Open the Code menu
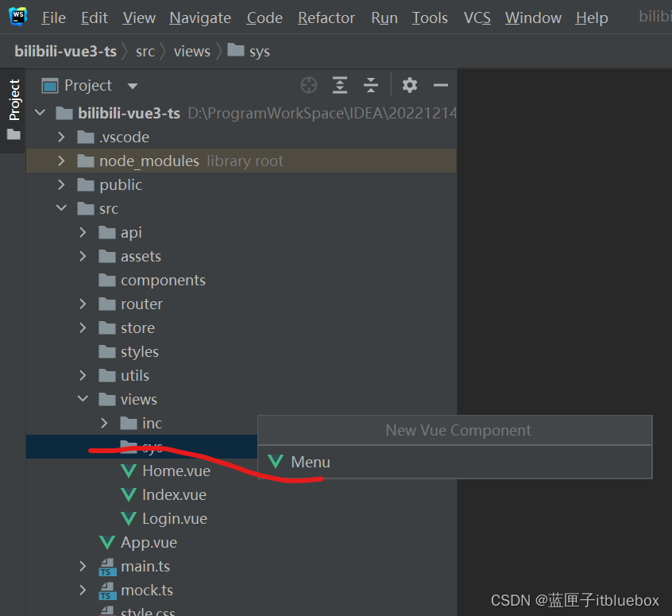 265,18
